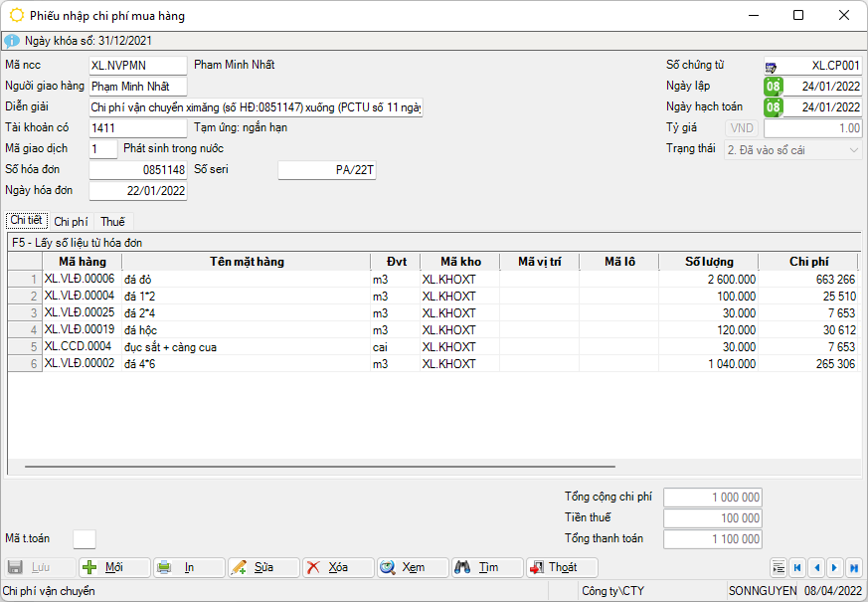Open the Thuế tab
This screenshot has height=602, width=868.
pyautogui.click(x=112, y=222)
